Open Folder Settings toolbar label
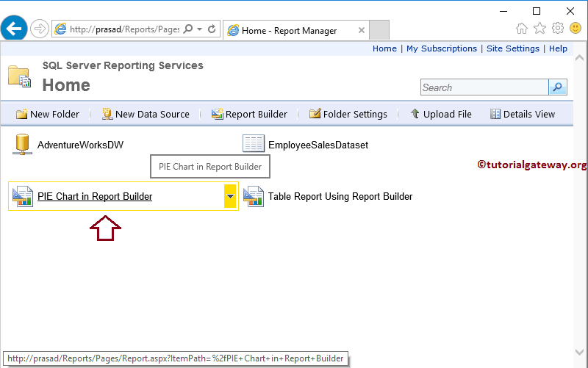The height and width of the screenshot is (368, 588). pyautogui.click(x=355, y=115)
